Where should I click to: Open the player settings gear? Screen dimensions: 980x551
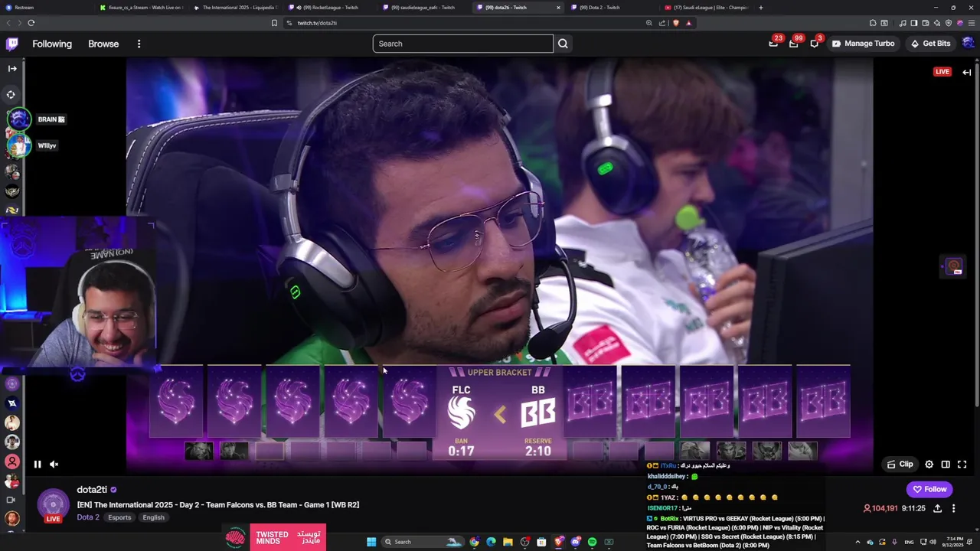click(929, 464)
